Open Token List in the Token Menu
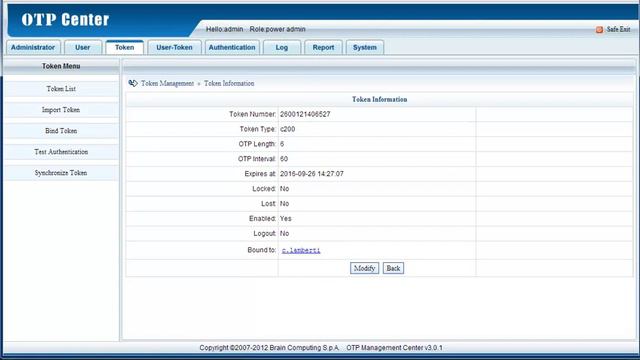Viewport: 640px width, 360px height. (61, 89)
